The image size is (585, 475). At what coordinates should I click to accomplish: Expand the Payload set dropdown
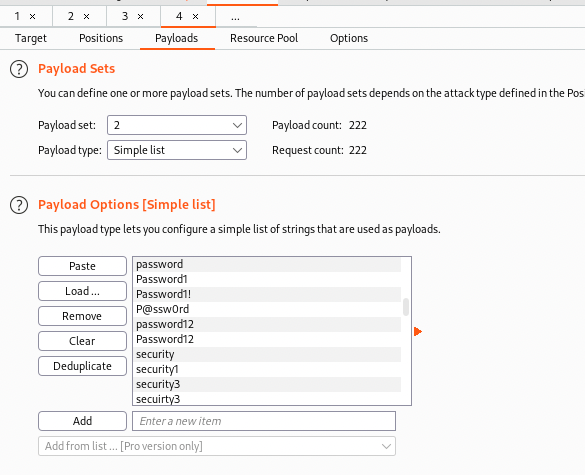click(x=177, y=125)
